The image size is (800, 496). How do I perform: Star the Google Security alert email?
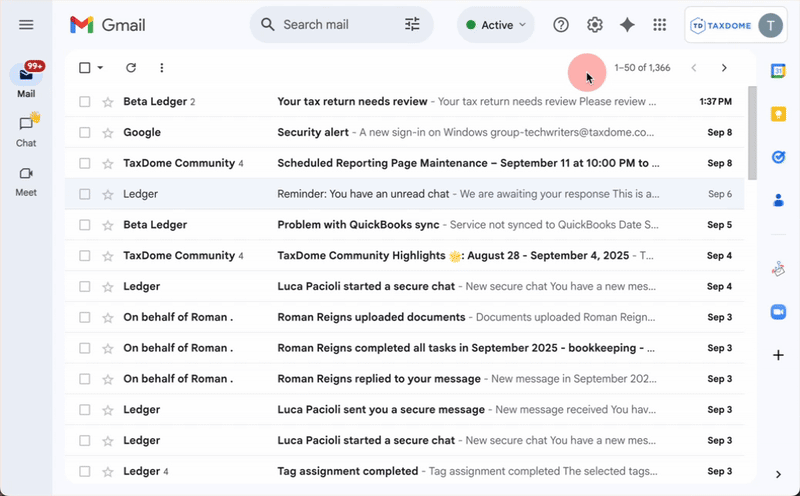tap(107, 132)
